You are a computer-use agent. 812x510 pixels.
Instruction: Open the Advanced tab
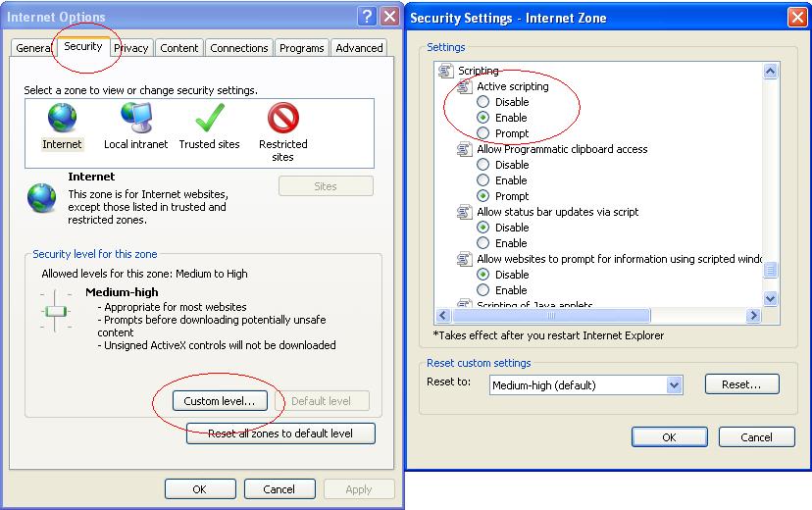(x=359, y=48)
